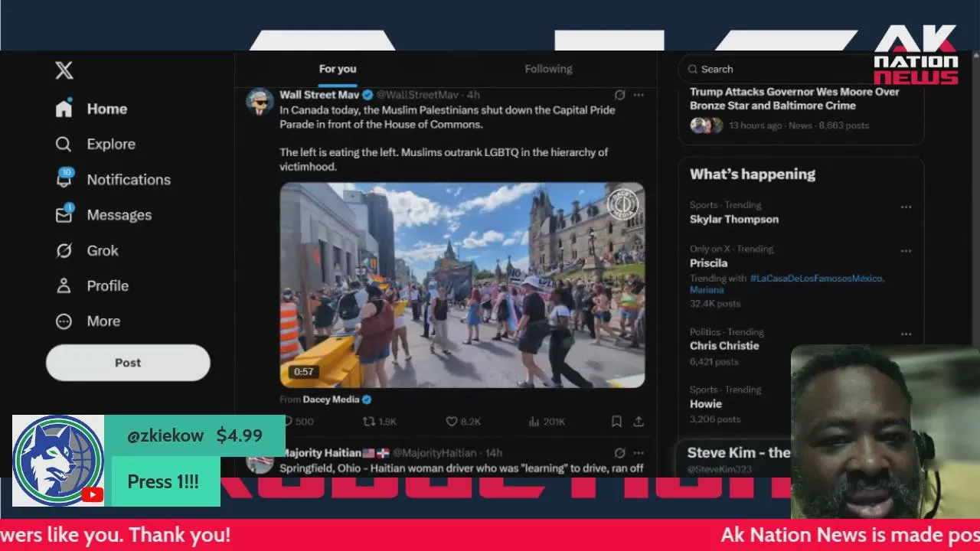Open the Steve Kim profile card
This screenshot has height=551, width=980.
coord(735,459)
